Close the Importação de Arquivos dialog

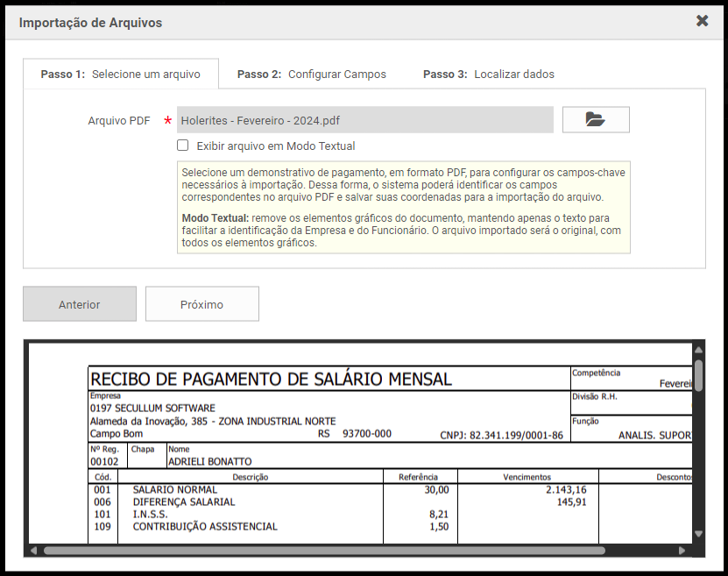(702, 21)
